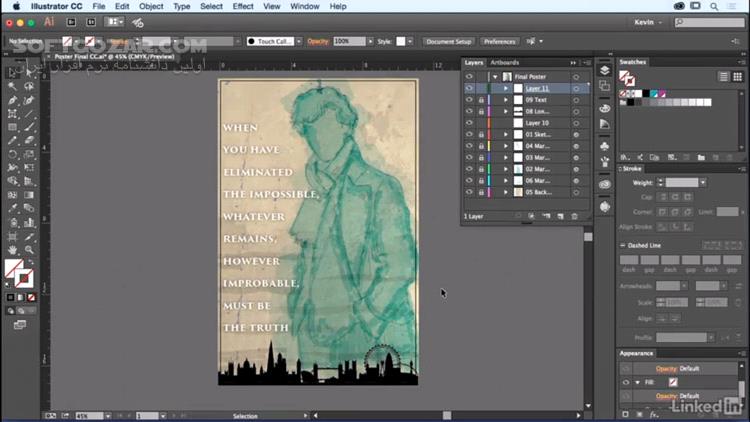The width and height of the screenshot is (750, 422).
Task: Open the Effect menu
Action: [x=243, y=6]
